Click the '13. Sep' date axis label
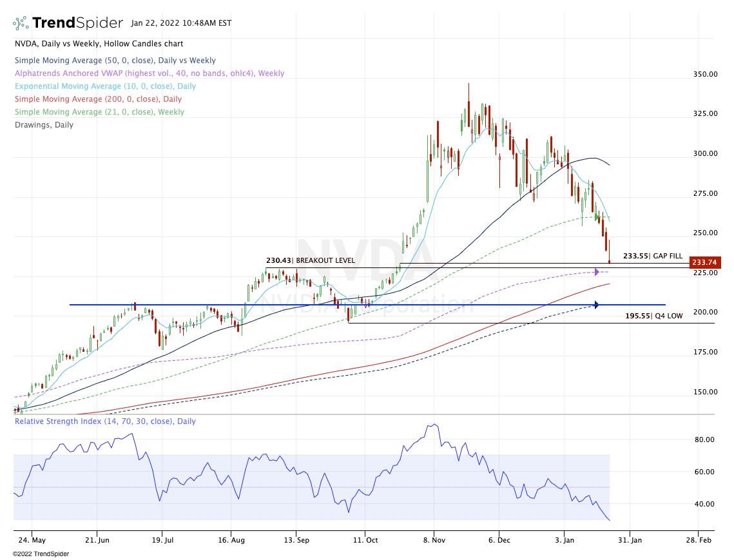Viewport: 734px width, 560px height. tap(296, 540)
